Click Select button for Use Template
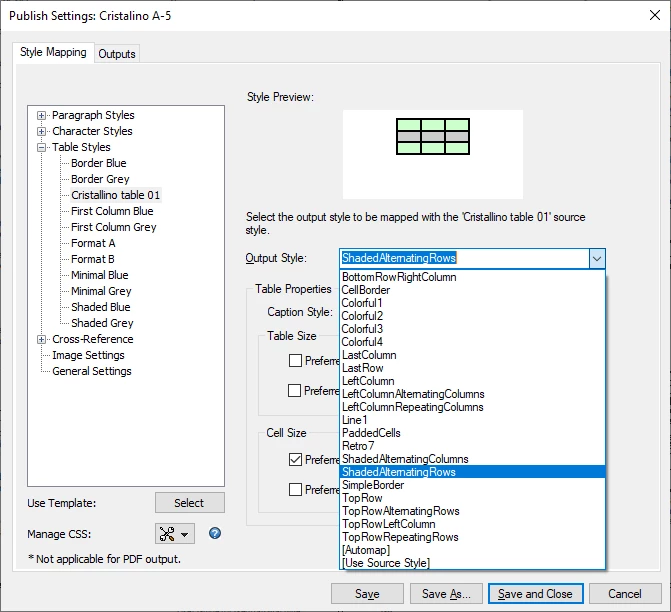671x612 pixels. coord(190,503)
